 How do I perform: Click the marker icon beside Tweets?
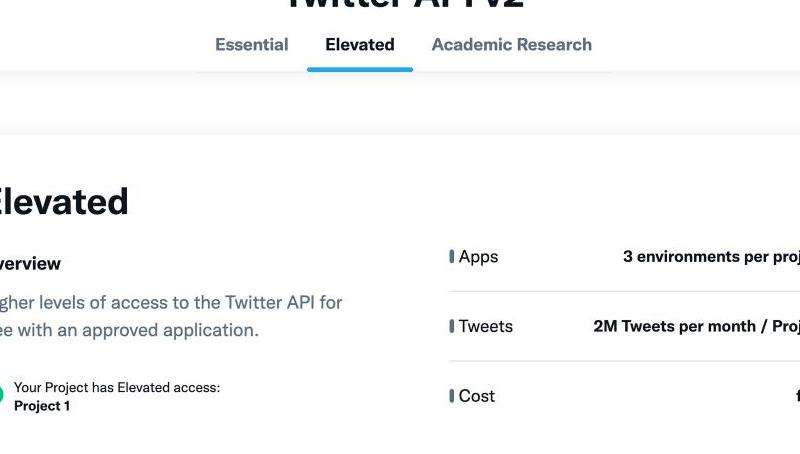452,326
